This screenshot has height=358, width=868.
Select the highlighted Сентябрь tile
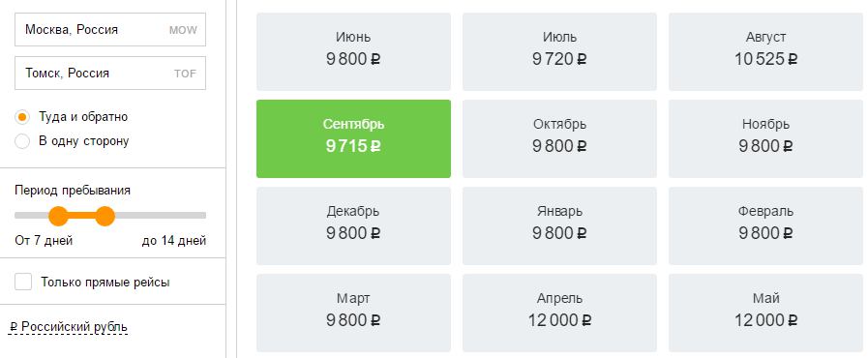[353, 139]
